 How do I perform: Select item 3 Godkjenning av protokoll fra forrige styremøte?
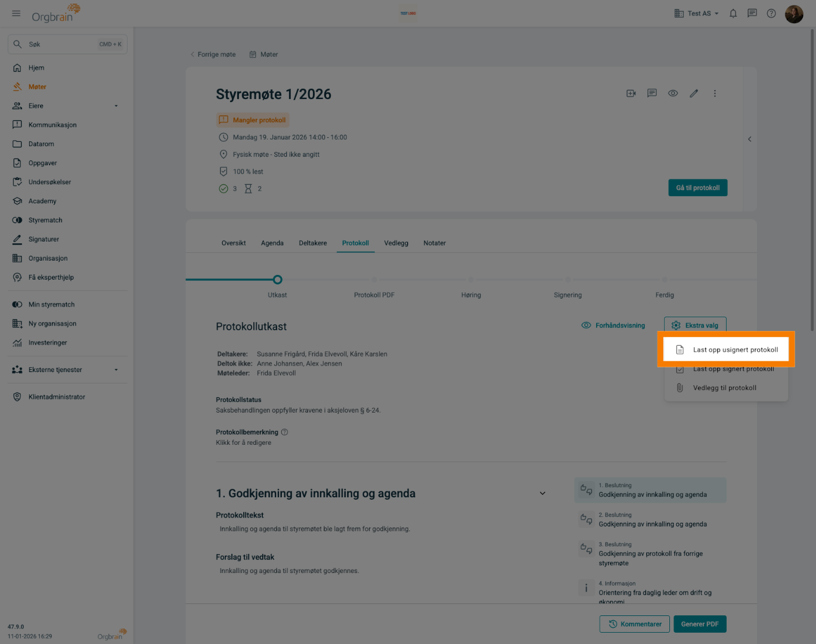coord(650,554)
